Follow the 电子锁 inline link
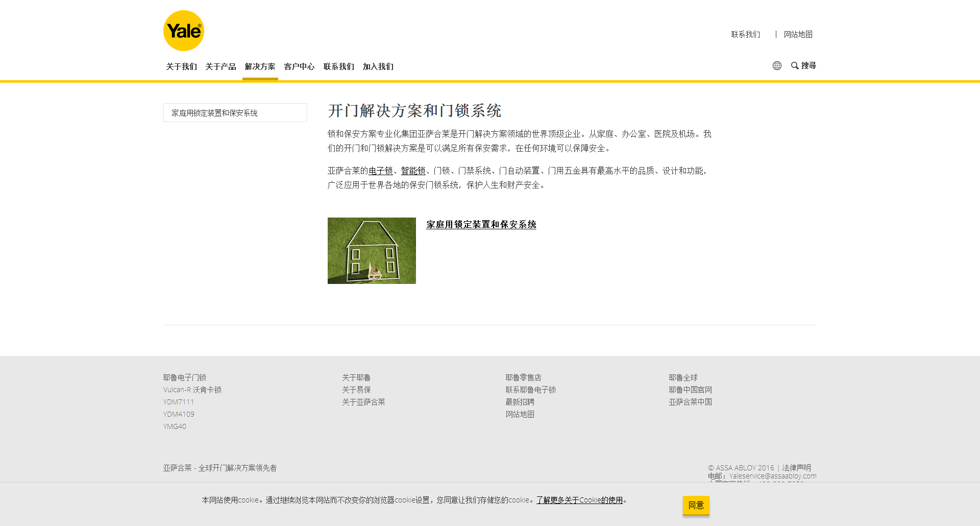The width and height of the screenshot is (980, 526). [x=381, y=171]
